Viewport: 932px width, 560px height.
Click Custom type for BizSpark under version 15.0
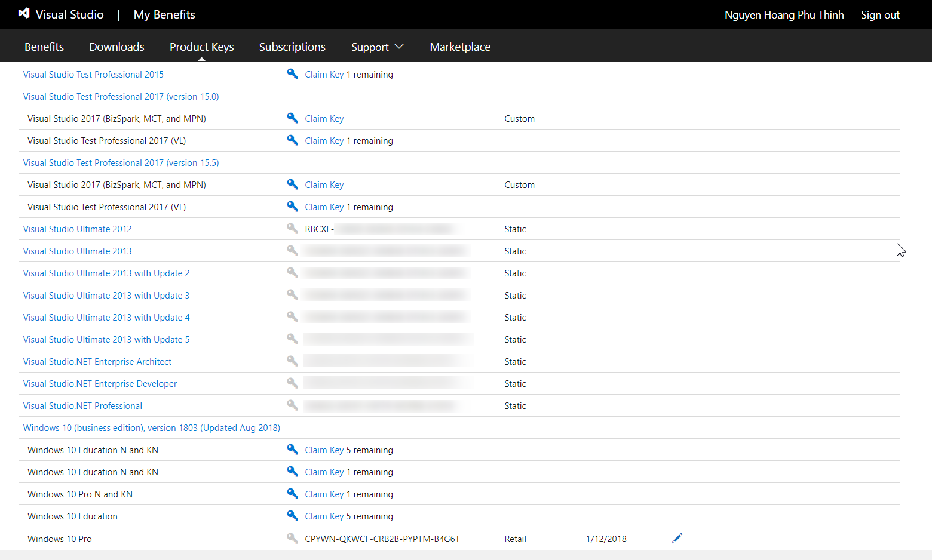[x=519, y=119]
